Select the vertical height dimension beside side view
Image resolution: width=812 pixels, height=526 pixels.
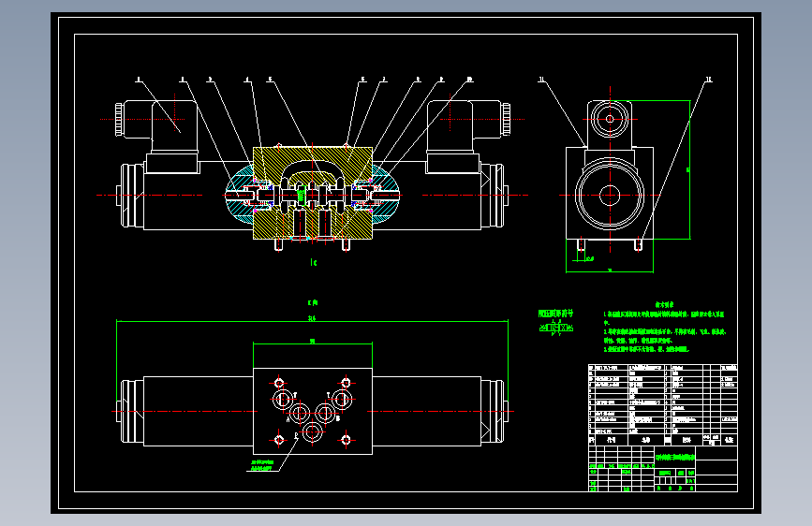tap(689, 169)
